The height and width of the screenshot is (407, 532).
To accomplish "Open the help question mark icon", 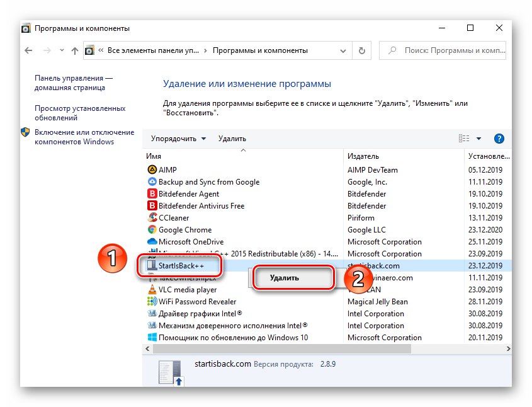I will (499, 139).
